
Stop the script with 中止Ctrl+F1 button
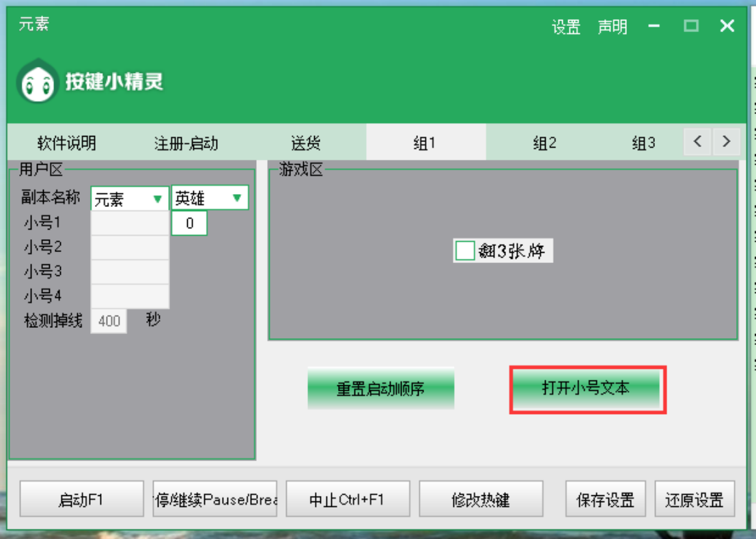pos(347,499)
